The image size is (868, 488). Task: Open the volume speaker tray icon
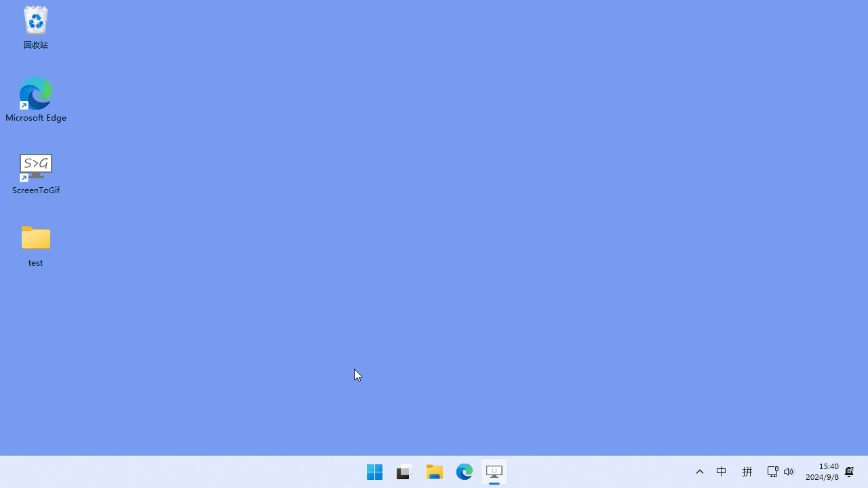click(x=789, y=472)
